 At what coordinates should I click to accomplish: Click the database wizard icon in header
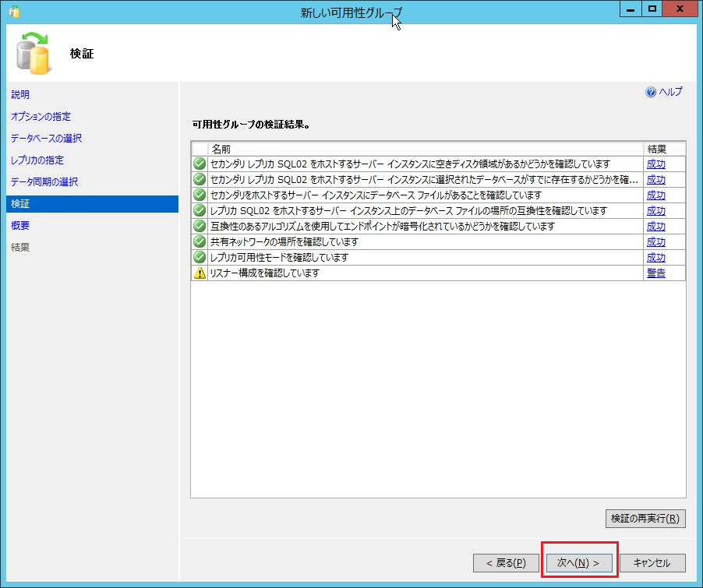[33, 54]
